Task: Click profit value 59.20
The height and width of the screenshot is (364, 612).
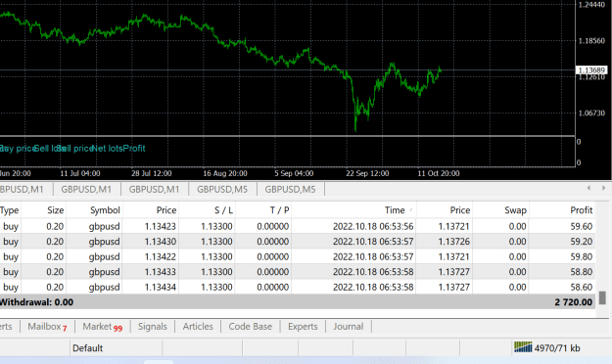Action: [x=582, y=242]
